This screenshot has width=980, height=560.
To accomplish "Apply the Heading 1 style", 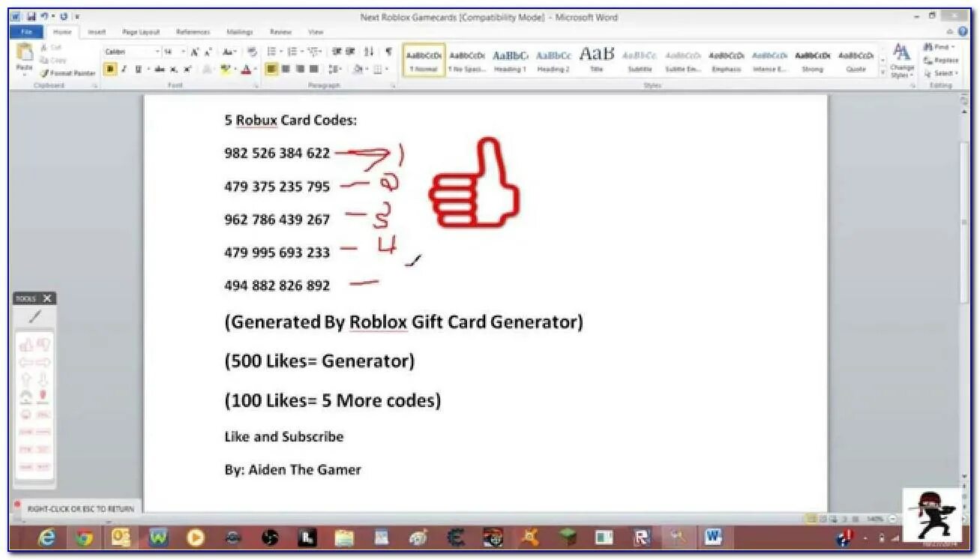I will click(510, 61).
